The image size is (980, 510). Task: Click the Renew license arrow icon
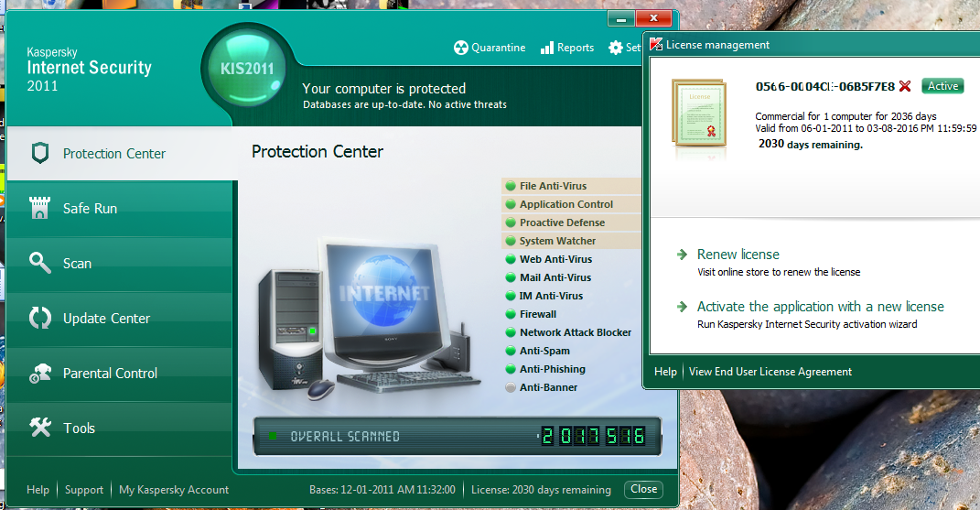tap(682, 254)
